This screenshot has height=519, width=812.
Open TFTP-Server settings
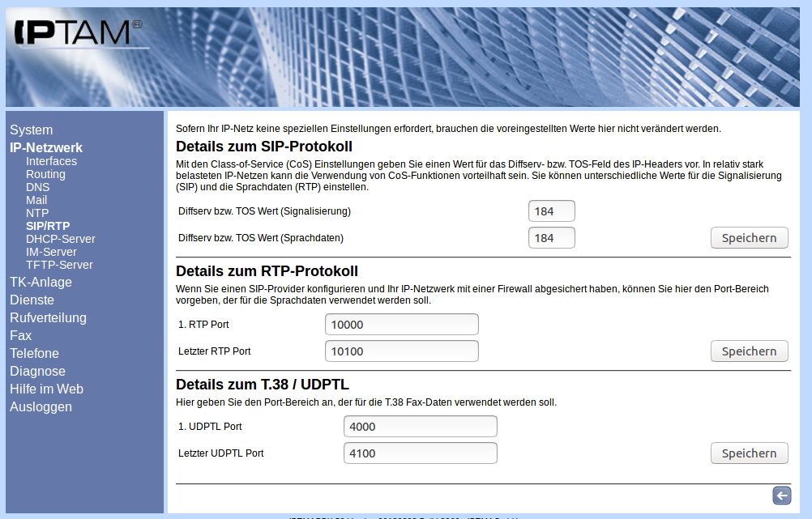coord(59,265)
